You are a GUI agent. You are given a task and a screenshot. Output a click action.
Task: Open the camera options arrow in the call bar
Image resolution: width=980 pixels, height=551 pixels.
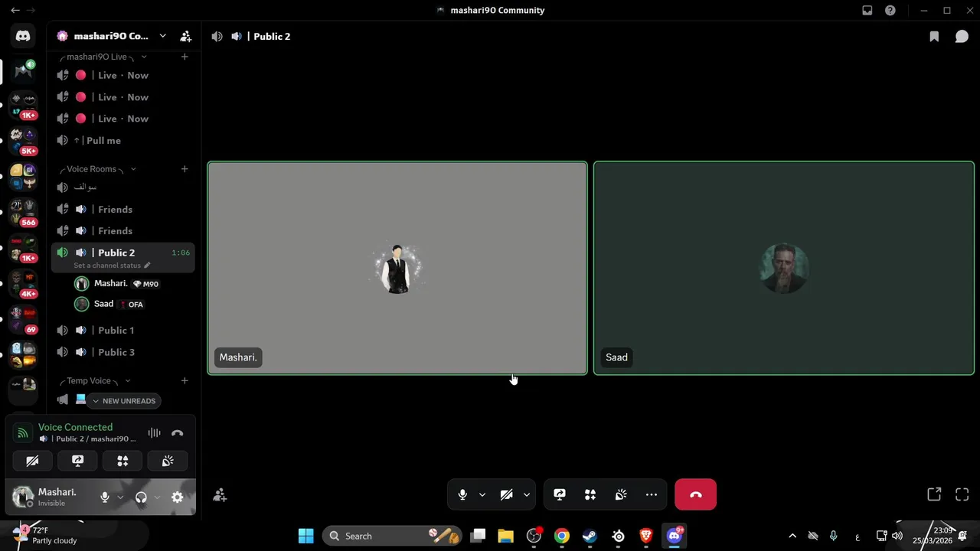(x=527, y=494)
